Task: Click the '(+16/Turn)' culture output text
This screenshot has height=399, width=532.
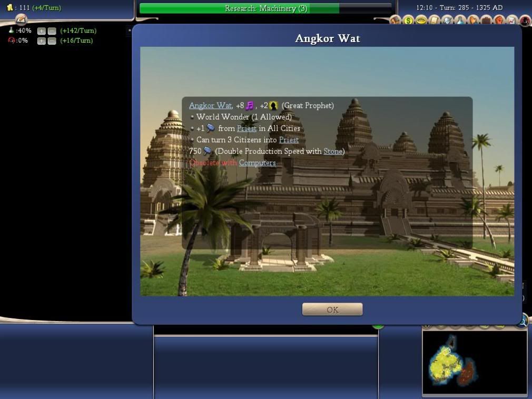Action: click(76, 41)
